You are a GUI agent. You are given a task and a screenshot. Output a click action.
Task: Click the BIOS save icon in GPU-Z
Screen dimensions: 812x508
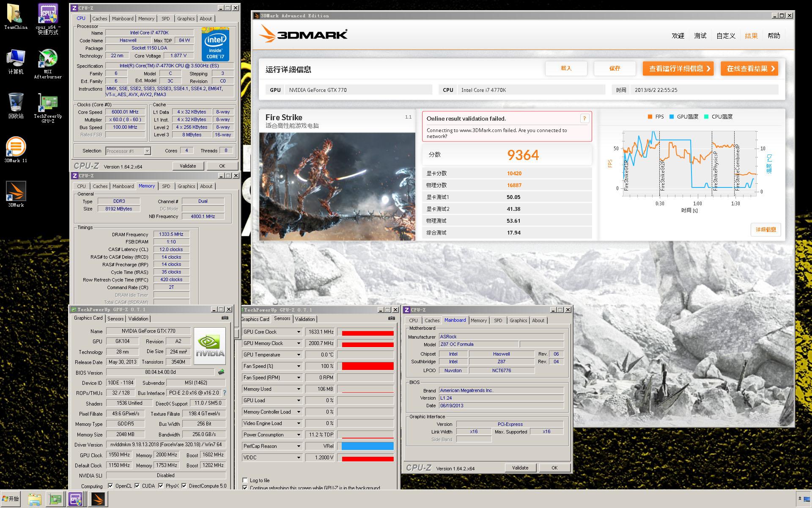click(x=221, y=372)
